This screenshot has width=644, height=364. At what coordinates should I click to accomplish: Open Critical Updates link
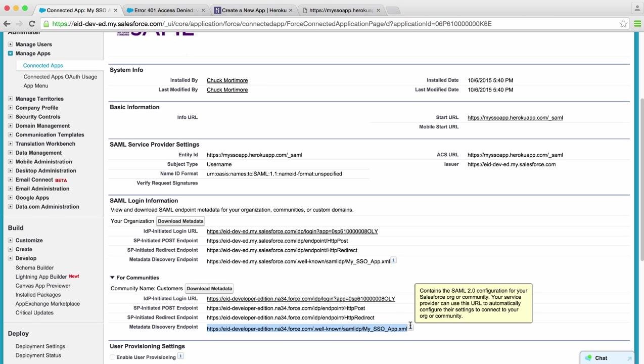coord(34,313)
